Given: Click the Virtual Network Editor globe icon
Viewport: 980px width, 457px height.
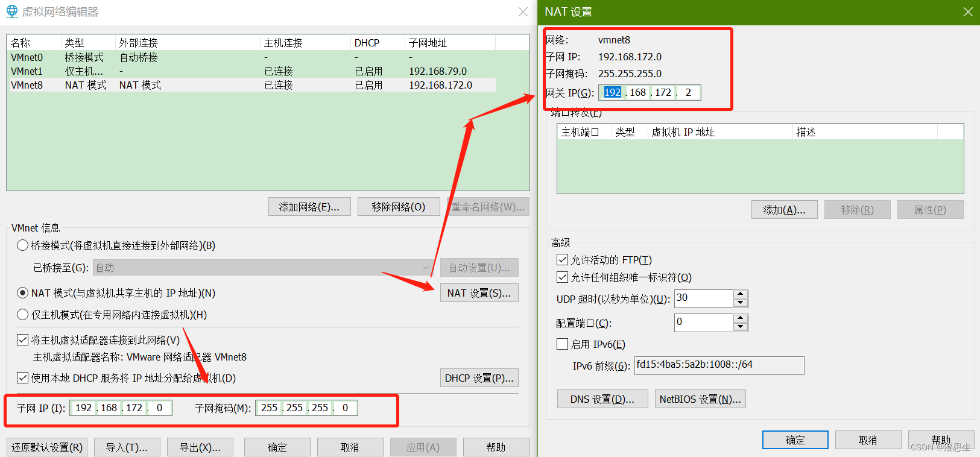Looking at the screenshot, I should [11, 11].
